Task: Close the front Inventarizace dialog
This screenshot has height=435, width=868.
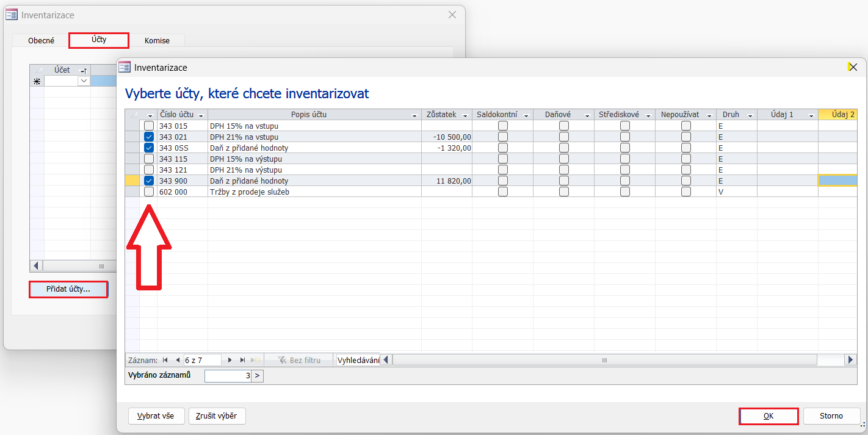Action: point(853,67)
